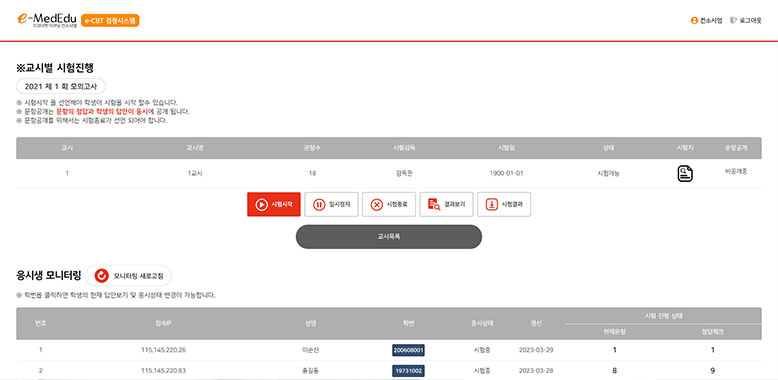The image size is (778, 380).
Task: Click the 시험일 column header
Action: pyautogui.click(x=506, y=148)
